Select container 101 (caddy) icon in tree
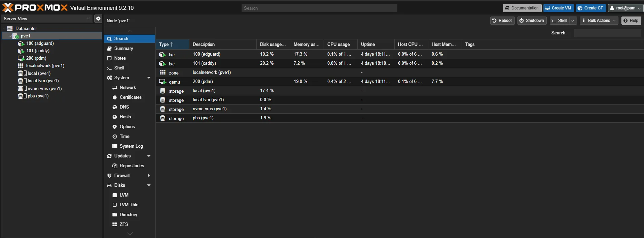This screenshot has width=644, height=238. click(21, 51)
